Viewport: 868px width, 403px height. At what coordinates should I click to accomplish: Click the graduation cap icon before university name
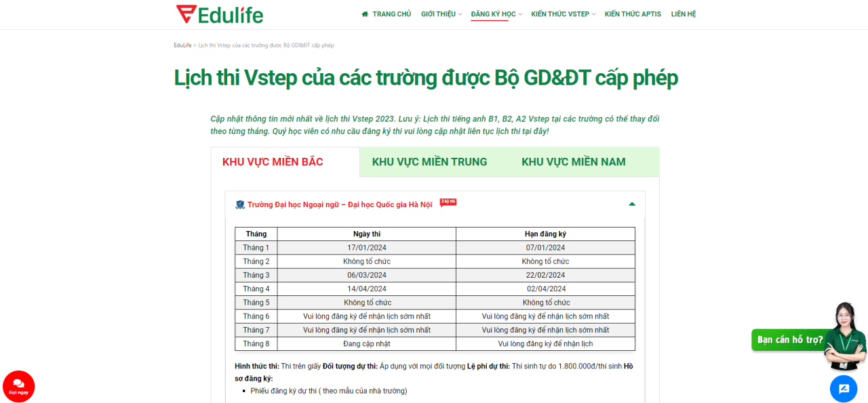pyautogui.click(x=239, y=203)
